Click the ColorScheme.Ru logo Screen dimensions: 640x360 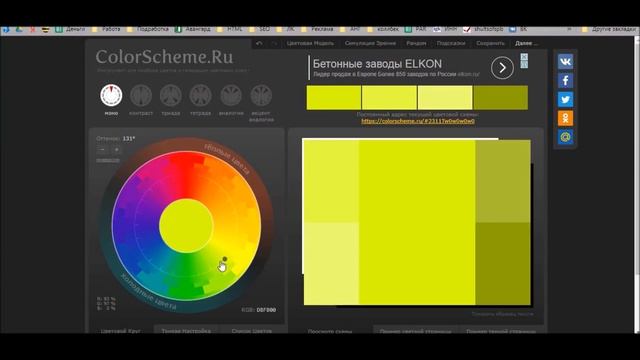[164, 57]
